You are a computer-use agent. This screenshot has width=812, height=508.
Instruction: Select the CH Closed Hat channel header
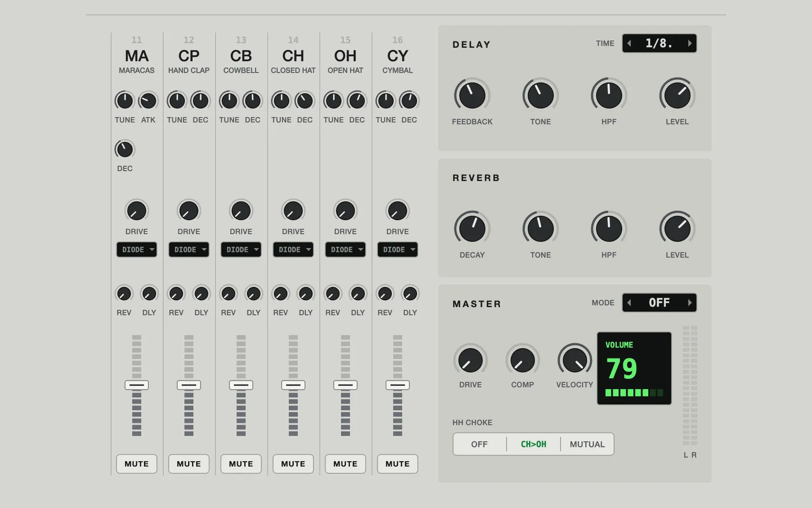click(x=293, y=55)
